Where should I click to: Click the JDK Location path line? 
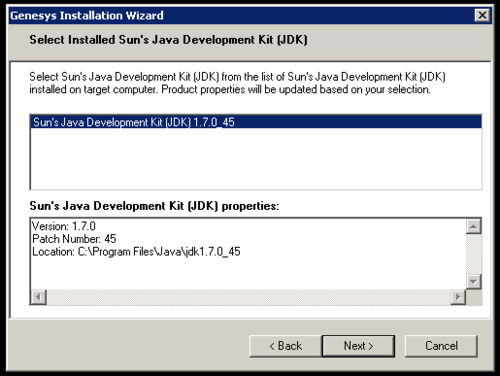136,252
